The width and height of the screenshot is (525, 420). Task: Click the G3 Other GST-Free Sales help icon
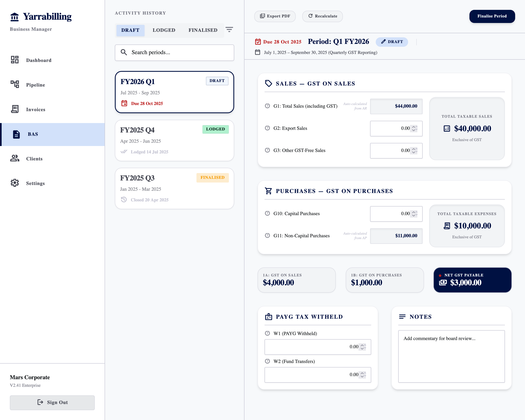click(267, 150)
